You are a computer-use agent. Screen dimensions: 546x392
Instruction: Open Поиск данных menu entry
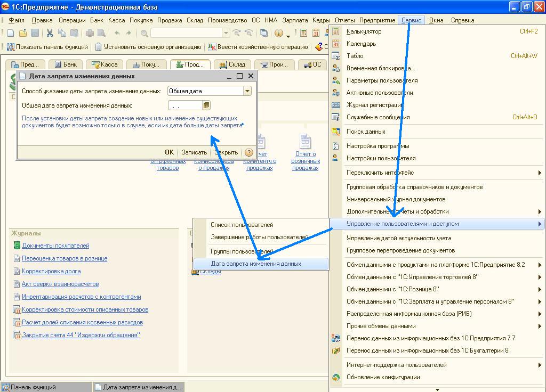click(x=437, y=132)
